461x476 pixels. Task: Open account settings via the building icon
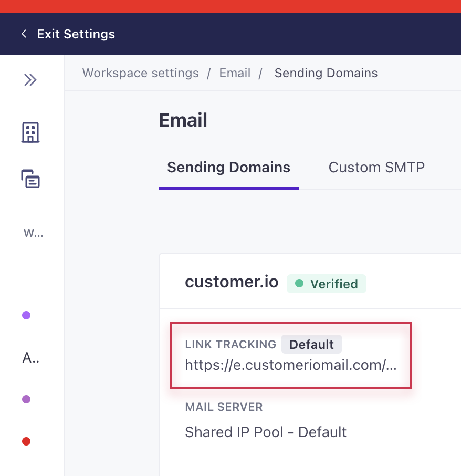pos(30,132)
